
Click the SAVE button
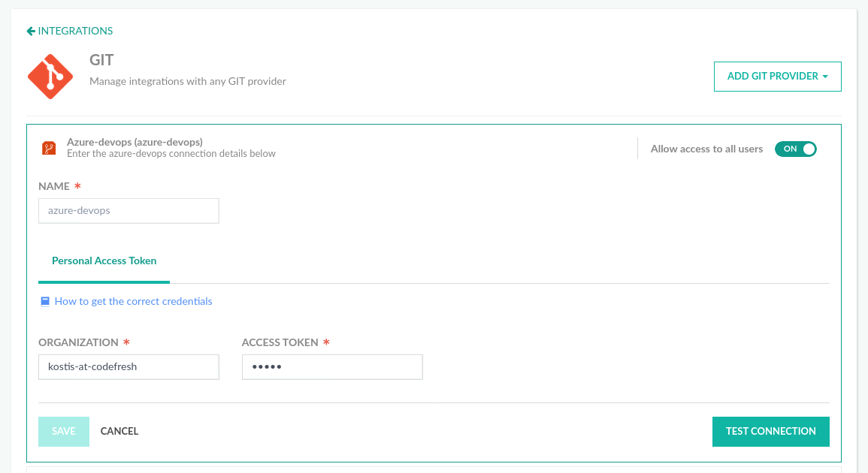64,431
